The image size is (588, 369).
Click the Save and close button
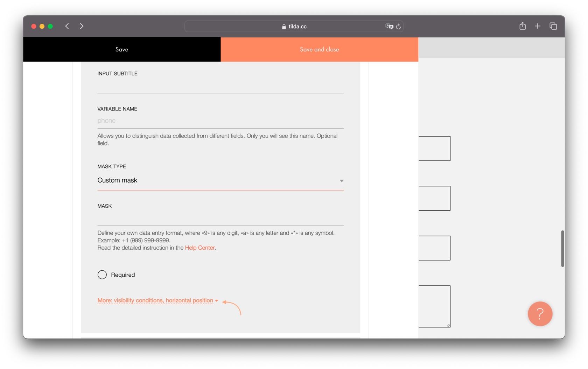pyautogui.click(x=319, y=49)
